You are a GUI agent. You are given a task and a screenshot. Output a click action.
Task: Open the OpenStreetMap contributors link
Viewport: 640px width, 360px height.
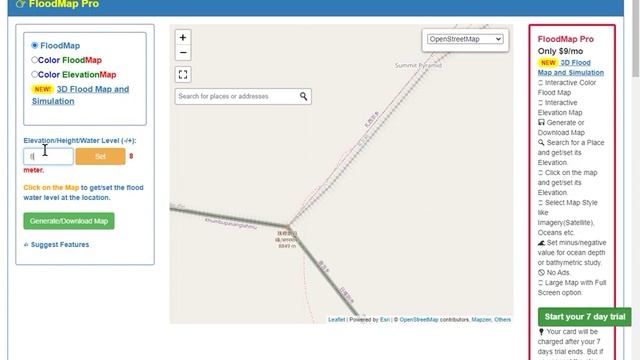coord(418,320)
